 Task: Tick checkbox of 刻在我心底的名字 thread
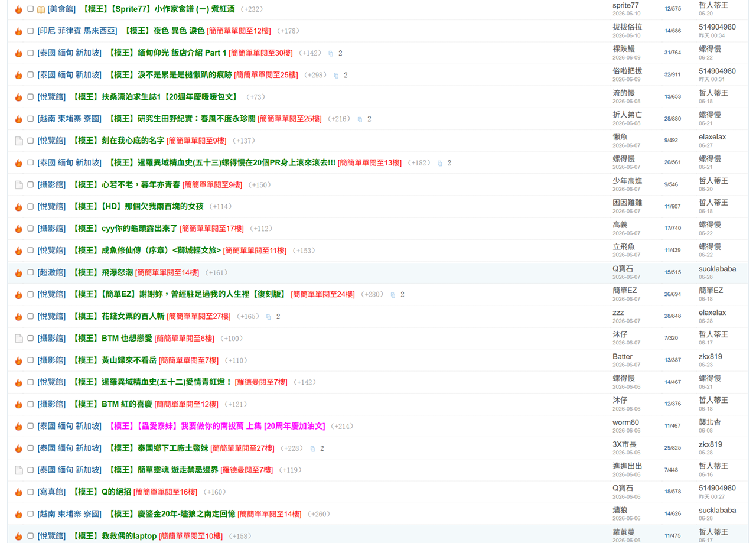click(x=31, y=141)
